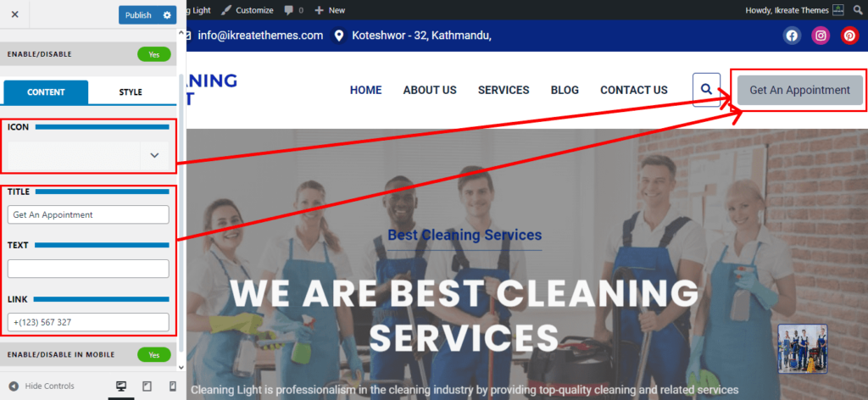This screenshot has height=400, width=868.
Task: Toggle the Enable/Disable Yes switch
Action: (154, 54)
